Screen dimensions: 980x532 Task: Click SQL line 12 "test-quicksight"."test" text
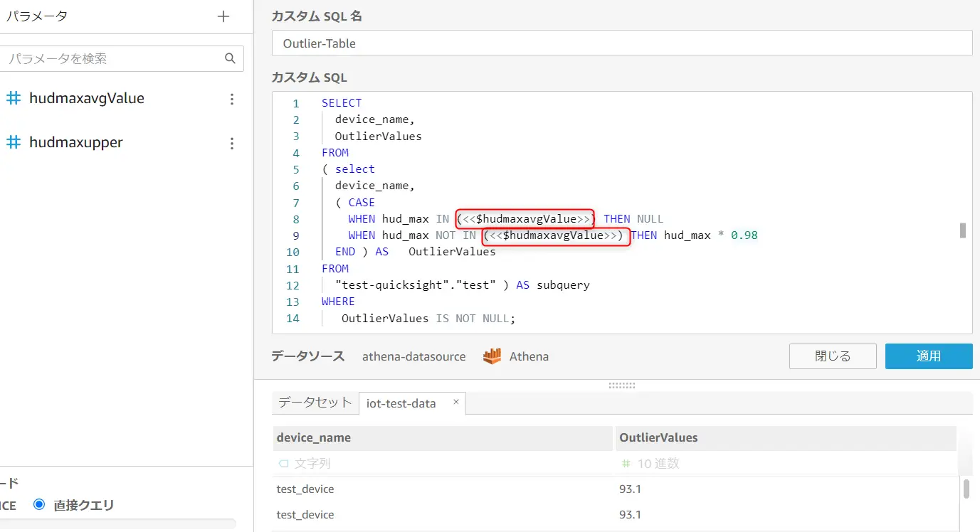pos(416,285)
